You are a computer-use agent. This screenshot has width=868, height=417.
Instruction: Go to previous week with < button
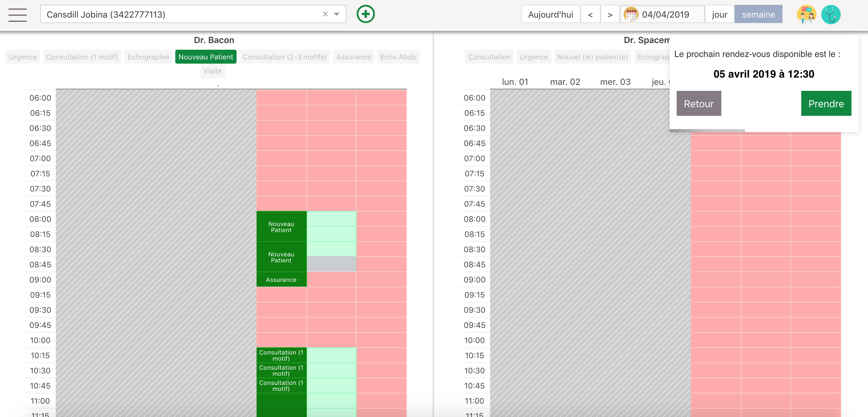(590, 15)
